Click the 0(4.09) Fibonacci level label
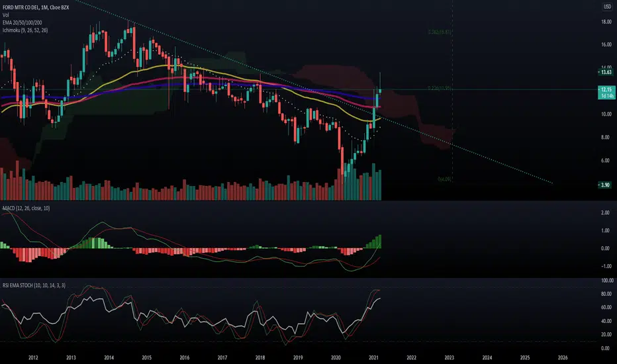 (x=445, y=179)
